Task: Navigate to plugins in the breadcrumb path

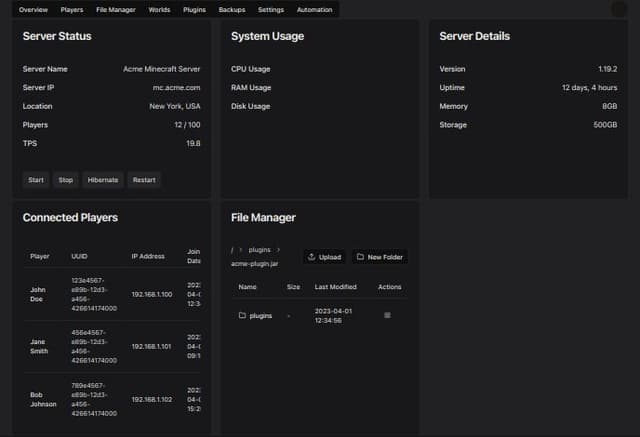Action: (260, 250)
